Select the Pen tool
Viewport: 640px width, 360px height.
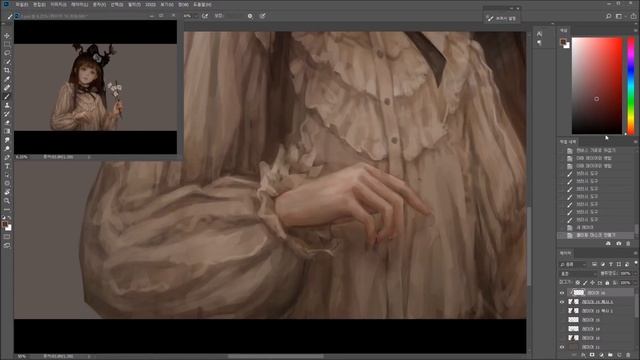7,157
